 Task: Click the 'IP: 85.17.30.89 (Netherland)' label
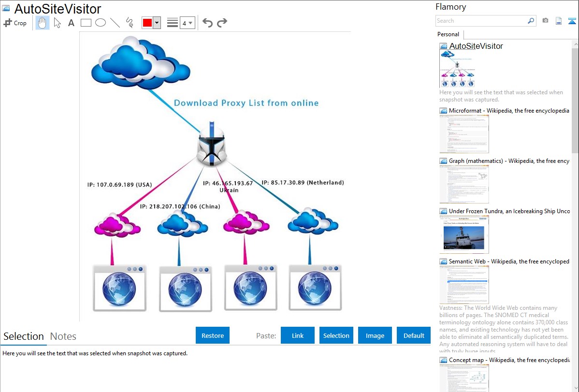(303, 183)
